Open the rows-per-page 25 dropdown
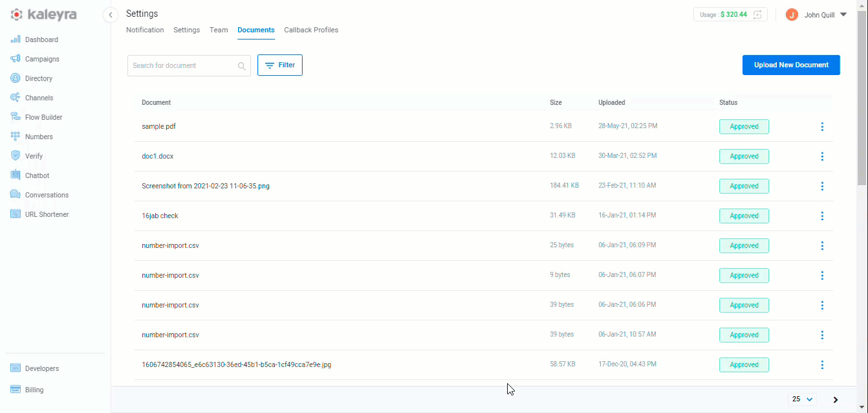The width and height of the screenshot is (868, 413). [x=802, y=399]
